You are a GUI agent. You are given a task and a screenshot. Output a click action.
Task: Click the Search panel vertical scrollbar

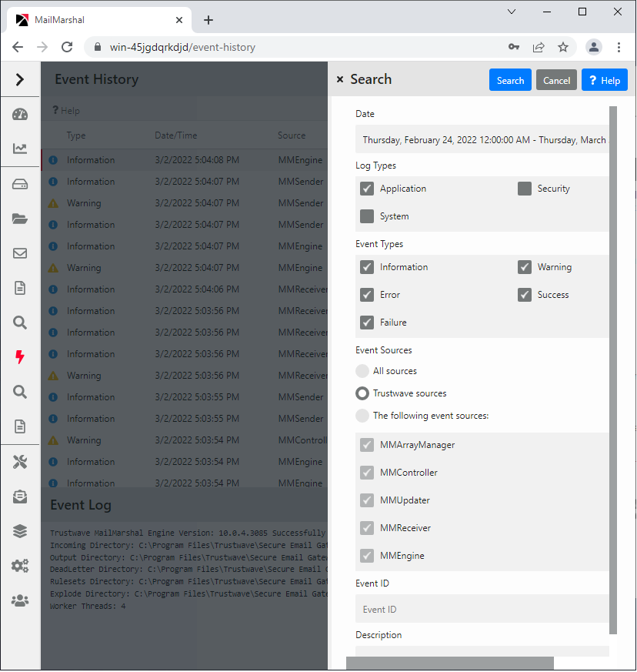click(613, 369)
